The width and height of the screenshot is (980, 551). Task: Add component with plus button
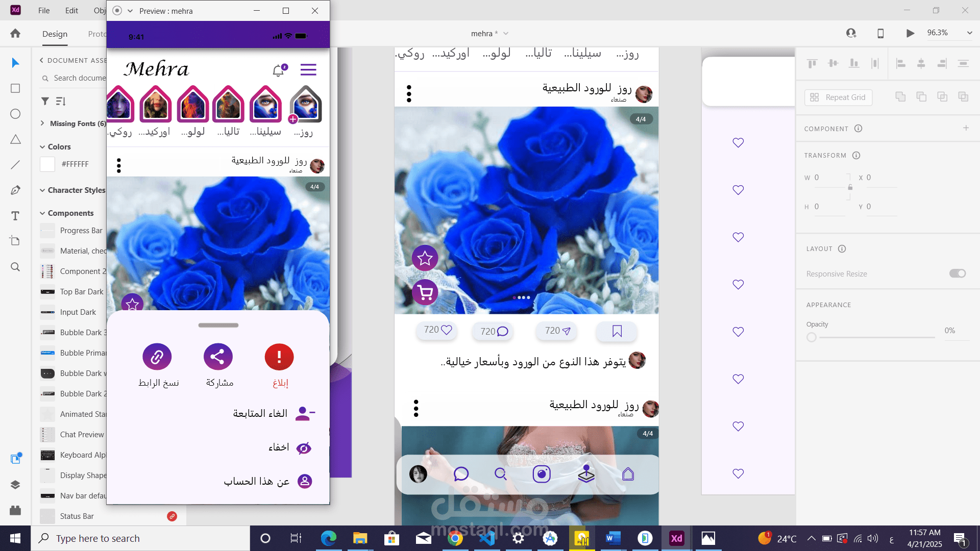[x=966, y=128]
